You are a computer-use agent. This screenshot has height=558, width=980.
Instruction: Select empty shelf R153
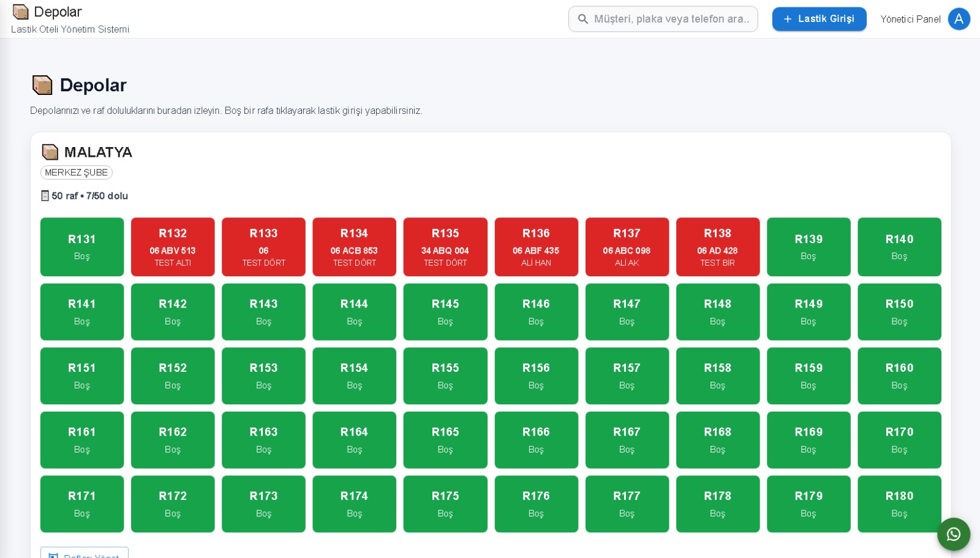pos(263,376)
